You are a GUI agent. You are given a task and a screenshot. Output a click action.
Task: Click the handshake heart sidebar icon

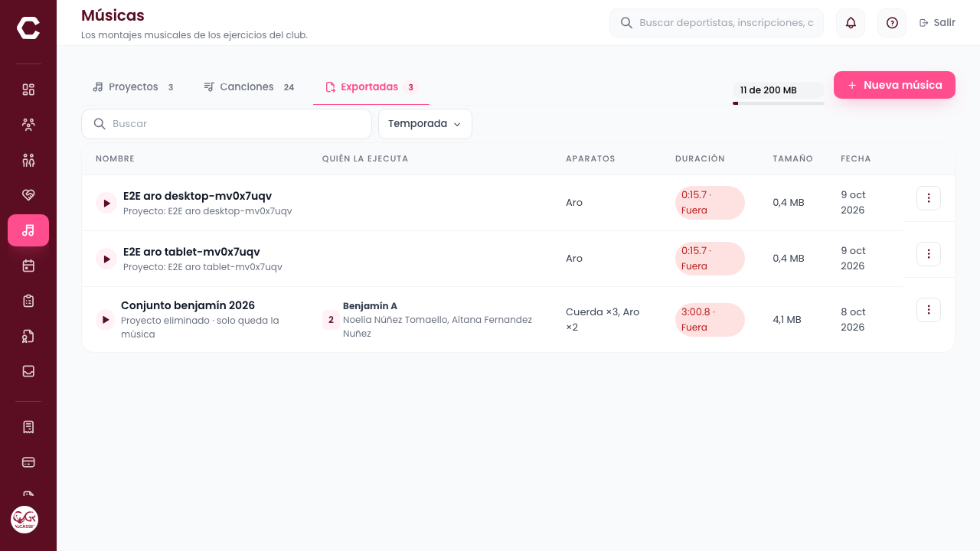click(28, 195)
